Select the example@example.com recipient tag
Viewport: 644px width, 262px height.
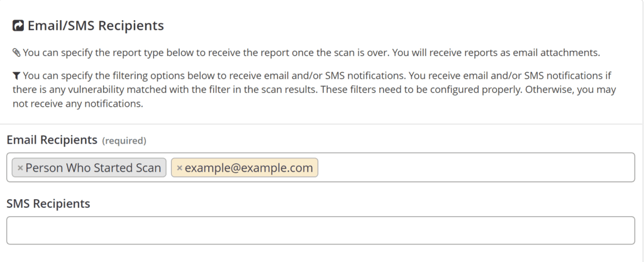248,168
